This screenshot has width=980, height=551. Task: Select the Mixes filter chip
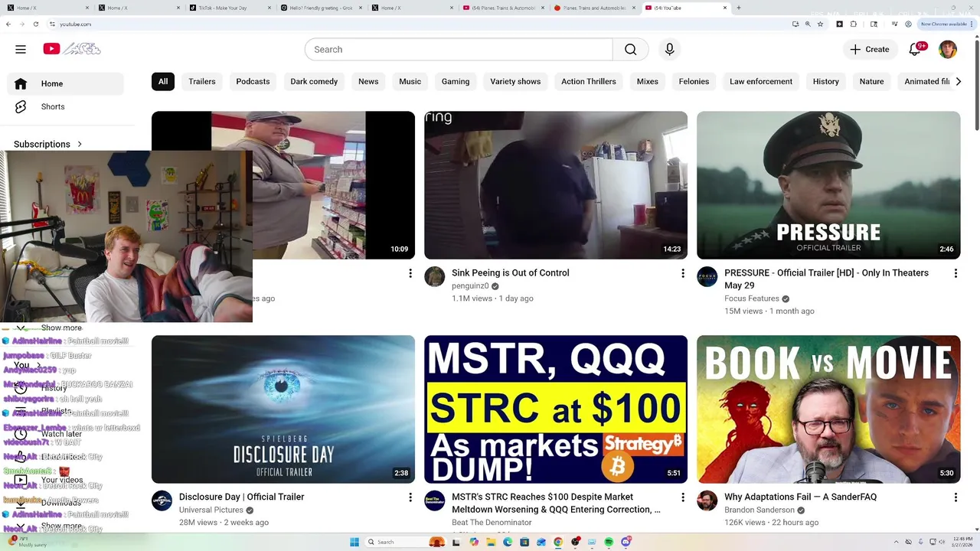tap(647, 81)
